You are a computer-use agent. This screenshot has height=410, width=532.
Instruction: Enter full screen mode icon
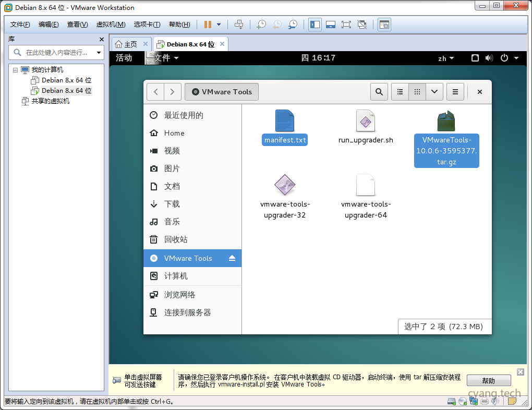[346, 25]
